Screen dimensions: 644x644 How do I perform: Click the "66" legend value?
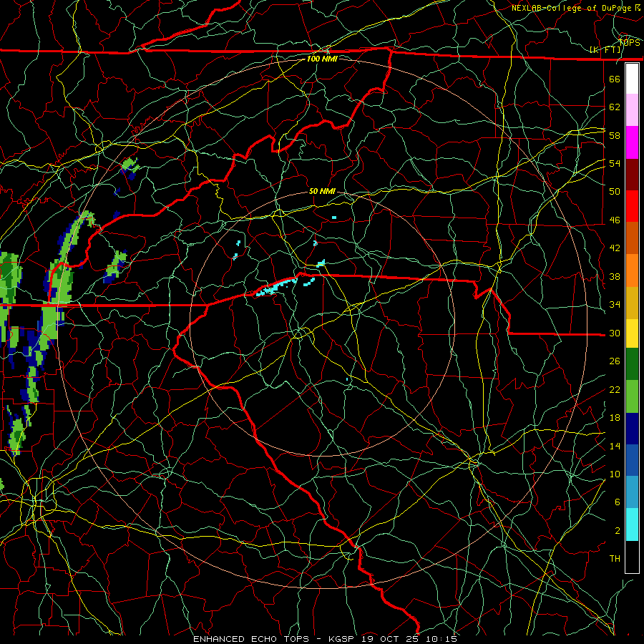[x=615, y=79]
